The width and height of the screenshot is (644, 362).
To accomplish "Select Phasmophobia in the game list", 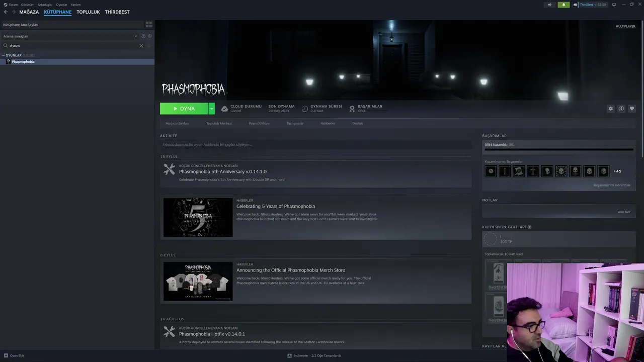I will tap(77, 62).
